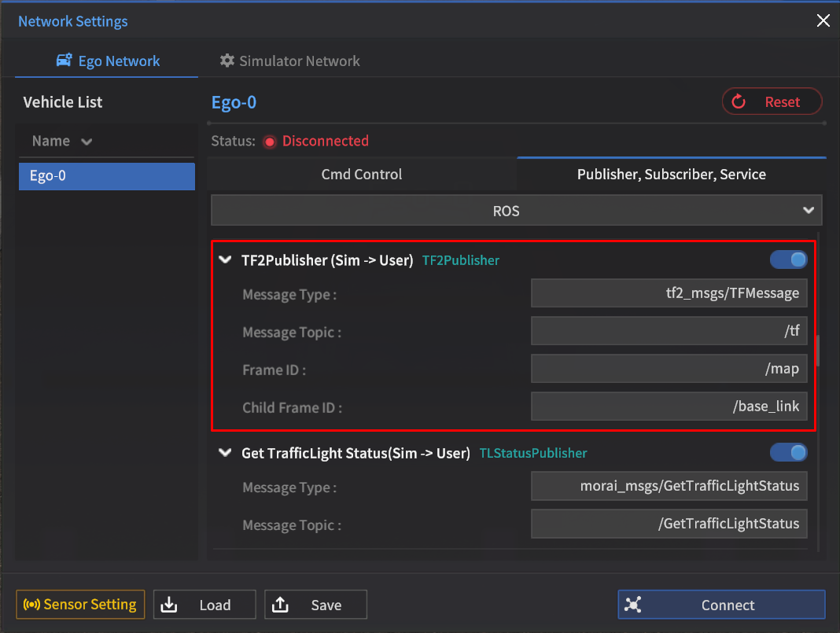The width and height of the screenshot is (840, 633).
Task: Click the Save upload icon
Action: pos(280,605)
